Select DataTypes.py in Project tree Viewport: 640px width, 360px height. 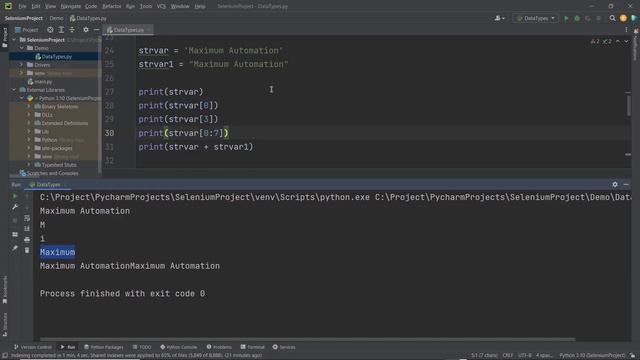pos(54,56)
